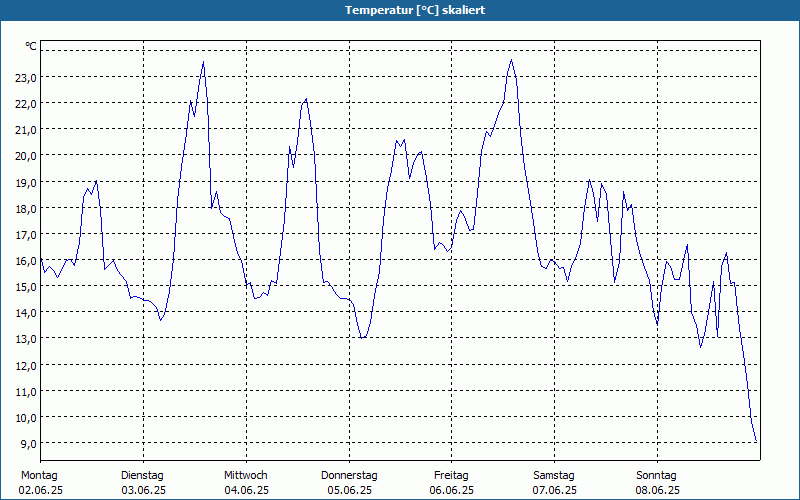This screenshot has height=500, width=800.
Task: Click the 19,0 axis value
Action: pyautogui.click(x=26, y=182)
